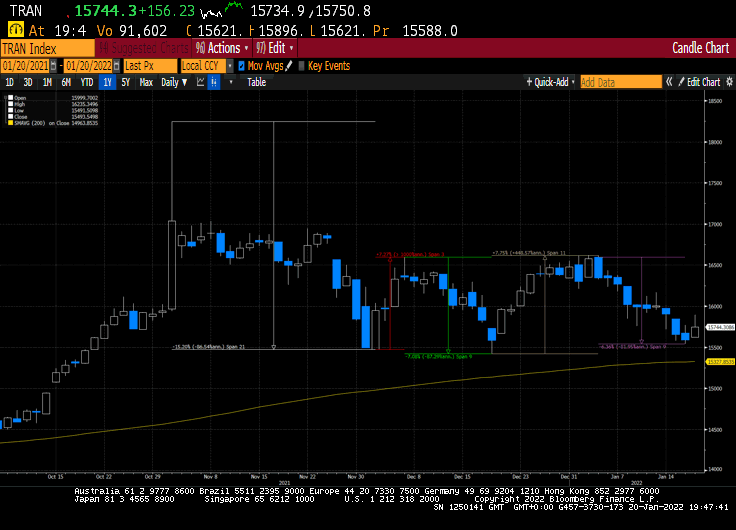Click the TRAN Index security field
This screenshot has height=530, width=736.
coord(47,48)
